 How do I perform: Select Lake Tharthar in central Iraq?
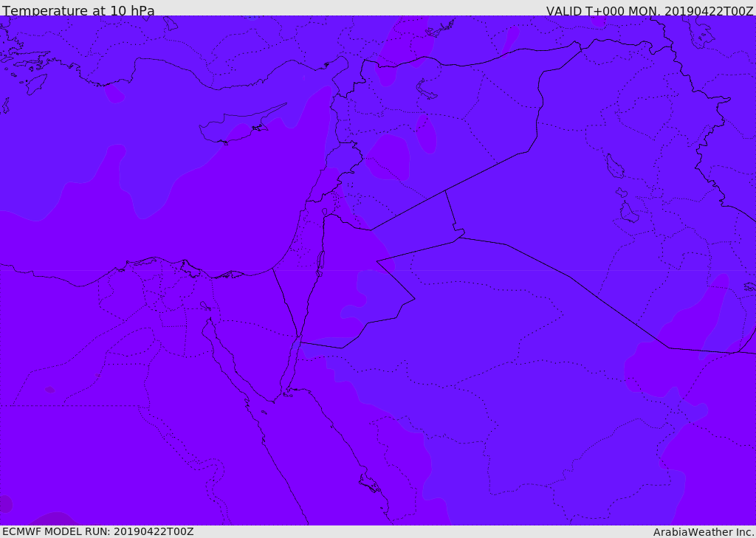[615, 167]
